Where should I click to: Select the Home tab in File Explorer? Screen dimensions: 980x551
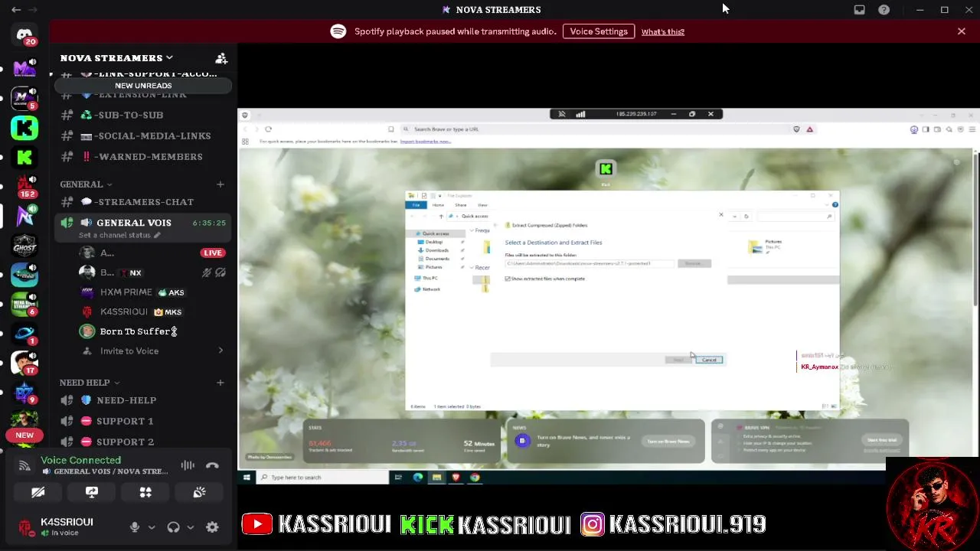[438, 205]
